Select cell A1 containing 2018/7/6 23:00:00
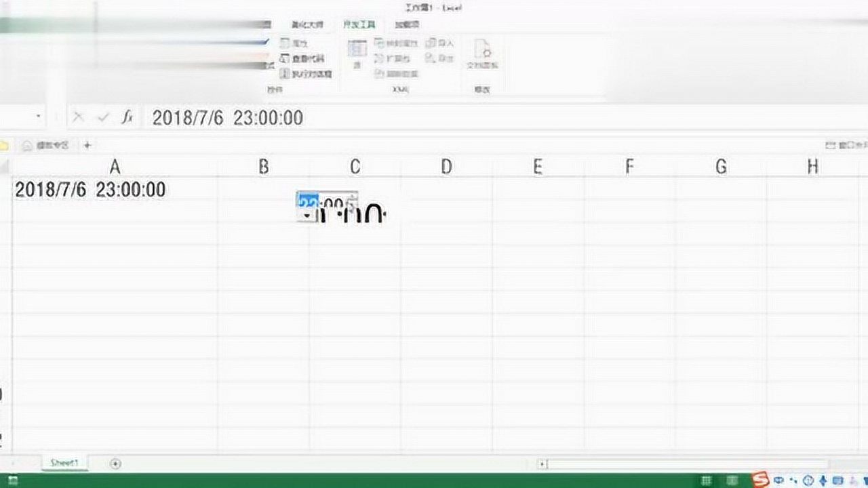 [x=114, y=190]
